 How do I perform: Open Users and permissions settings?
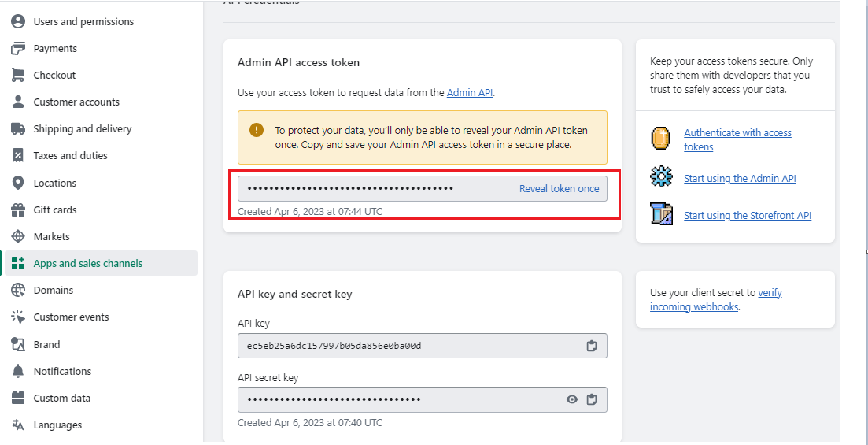tap(83, 22)
